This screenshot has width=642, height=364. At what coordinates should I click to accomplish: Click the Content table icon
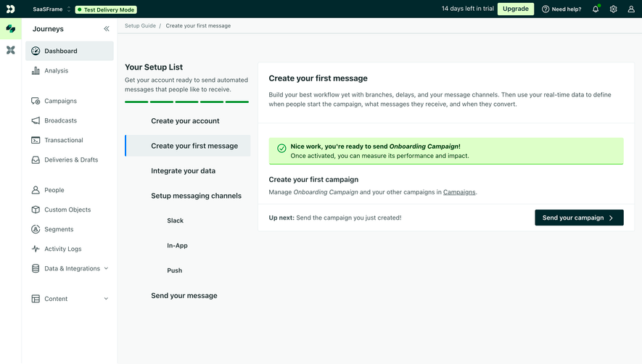pyautogui.click(x=36, y=299)
